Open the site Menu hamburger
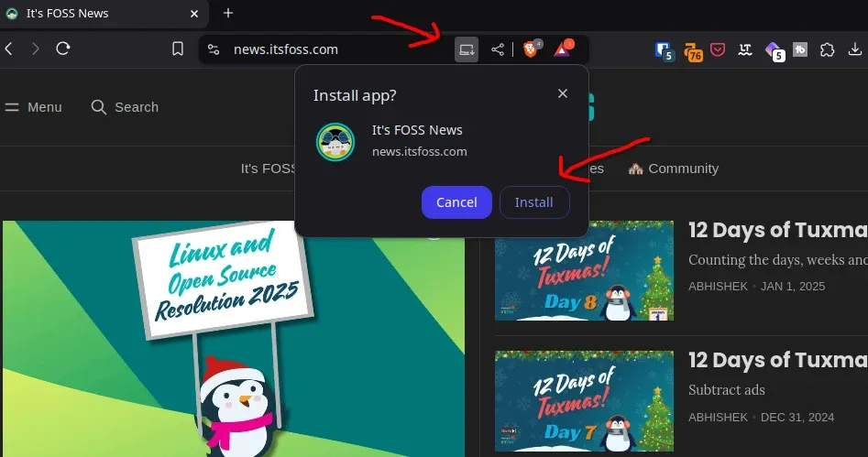The image size is (868, 457). pyautogui.click(x=33, y=107)
